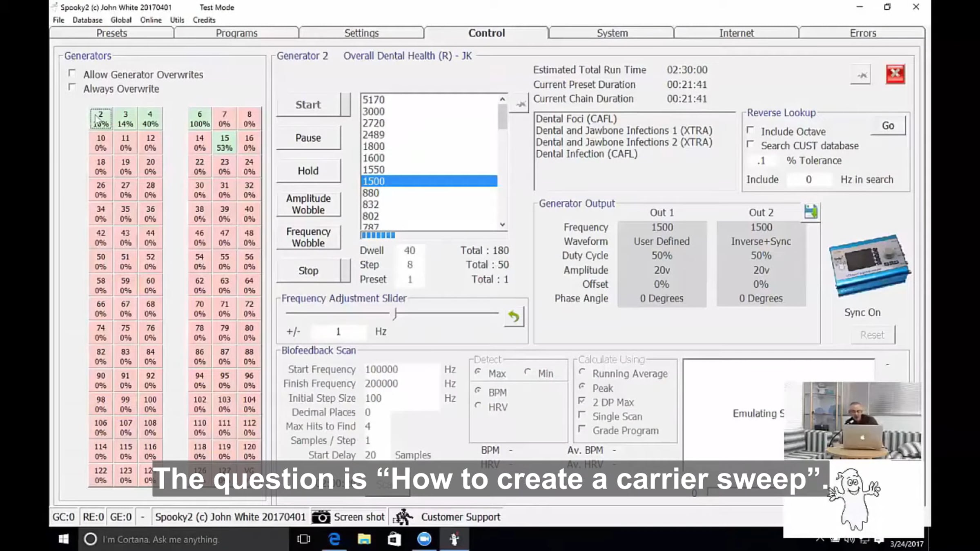The image size is (980, 551).
Task: Click the scroll-up arrow of the frequency list
Action: (x=502, y=99)
